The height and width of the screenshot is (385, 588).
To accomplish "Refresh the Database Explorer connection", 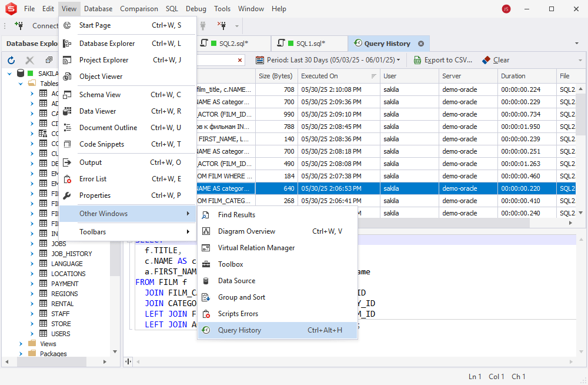I will point(11,59).
